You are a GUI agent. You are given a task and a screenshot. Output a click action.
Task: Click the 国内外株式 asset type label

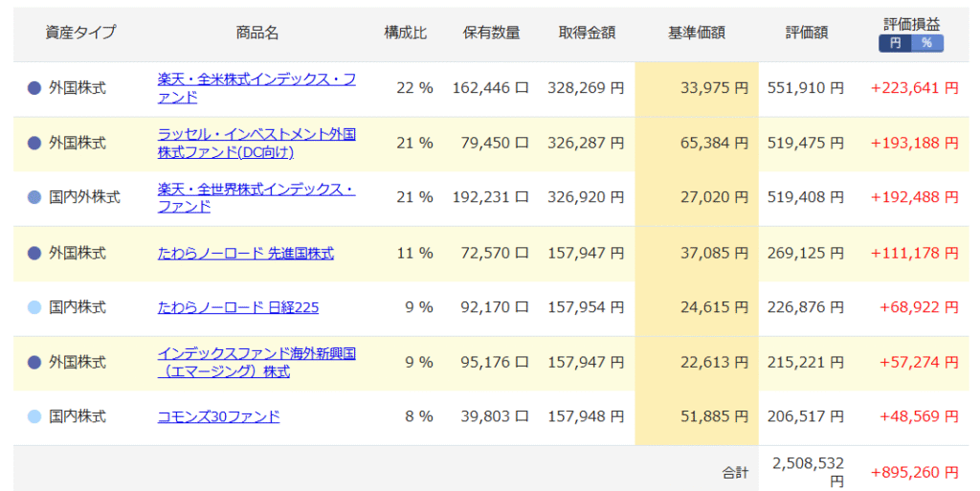tap(84, 197)
